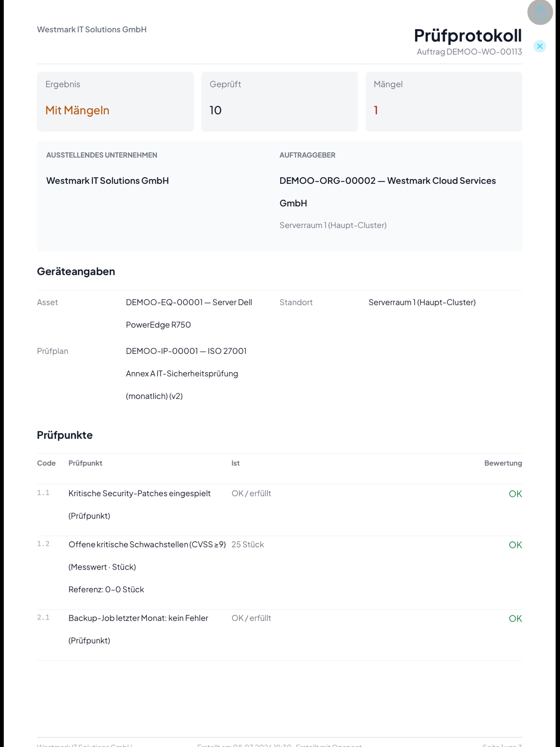
Task: Select OK / erfüllt in the Backup-Job row
Action: (x=251, y=618)
